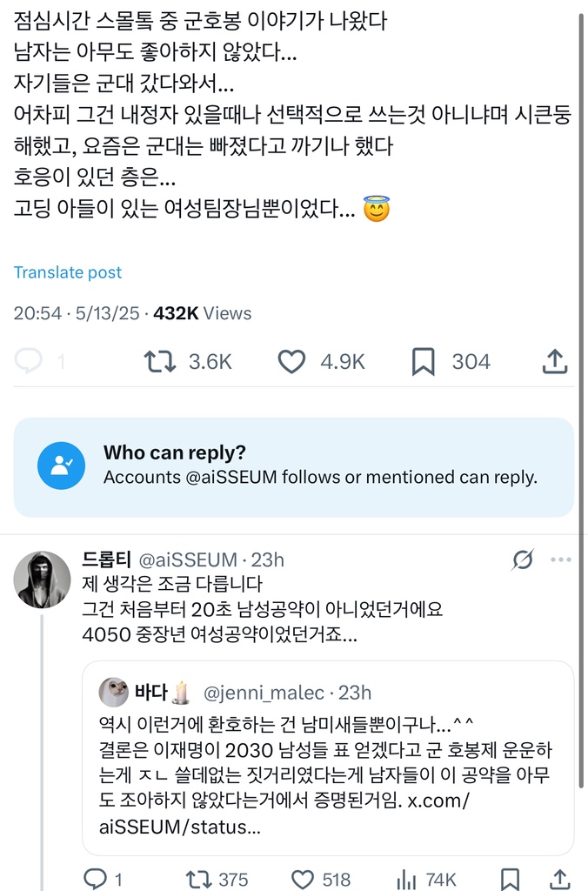
Task: Open the three-dot more menu on the reply
Action: pyautogui.click(x=563, y=560)
